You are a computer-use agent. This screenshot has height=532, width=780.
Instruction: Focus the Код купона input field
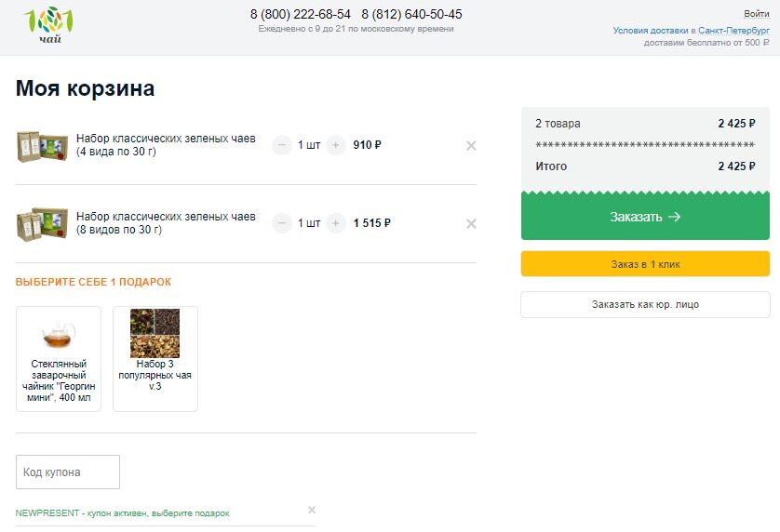point(68,472)
